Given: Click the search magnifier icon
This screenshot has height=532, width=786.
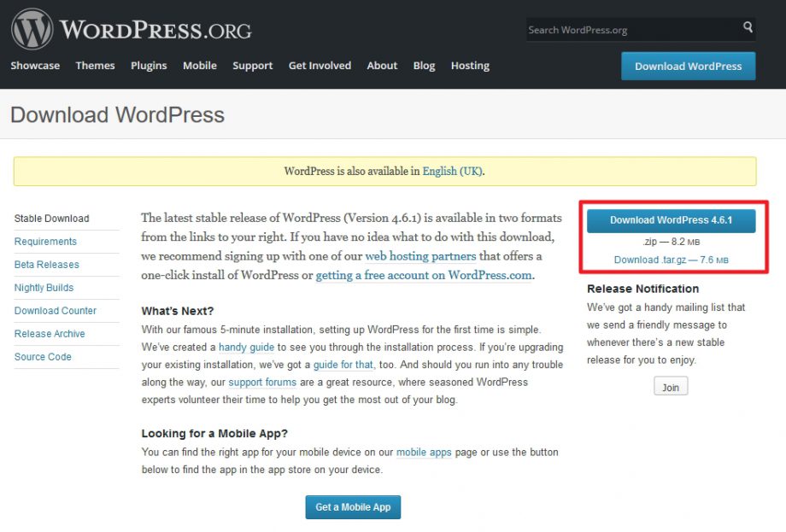Looking at the screenshot, I should click(x=747, y=29).
